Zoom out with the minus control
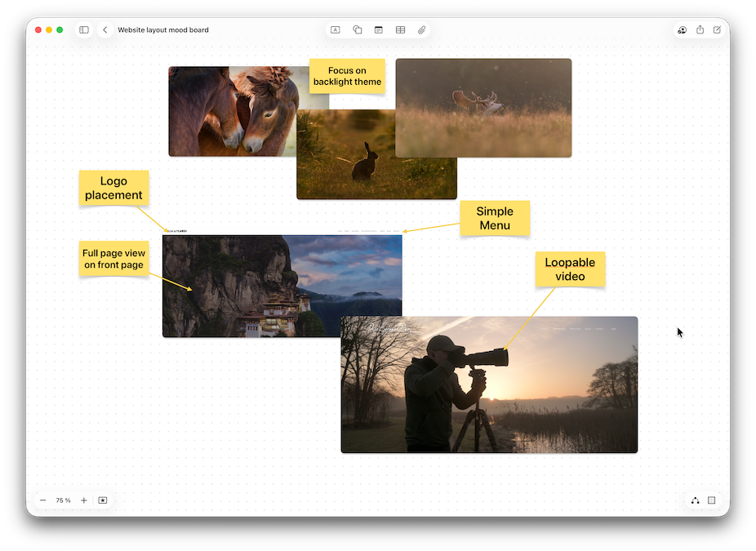Screen dimensions: 756x551 click(x=42, y=500)
